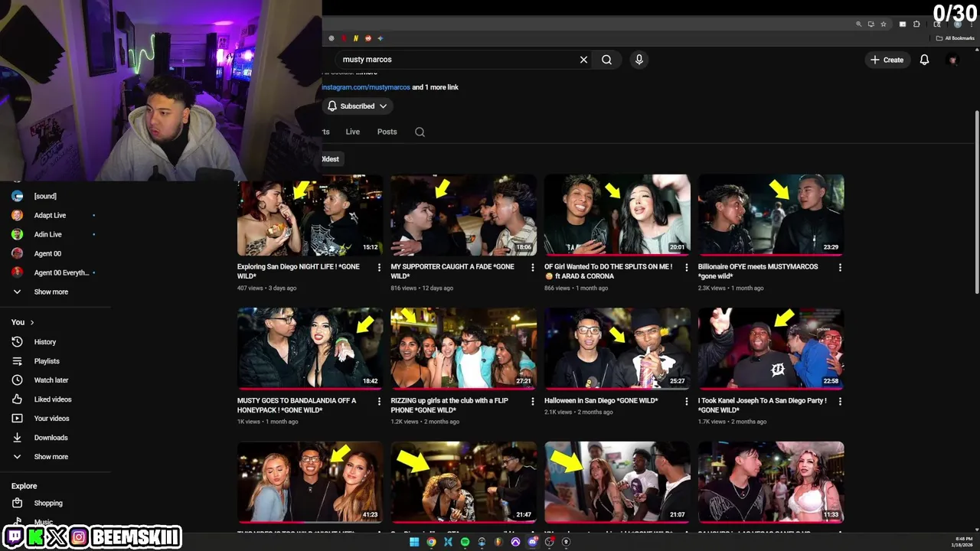Expand channel description with '...more'
Screen dimensions: 980x551
pos(367,73)
